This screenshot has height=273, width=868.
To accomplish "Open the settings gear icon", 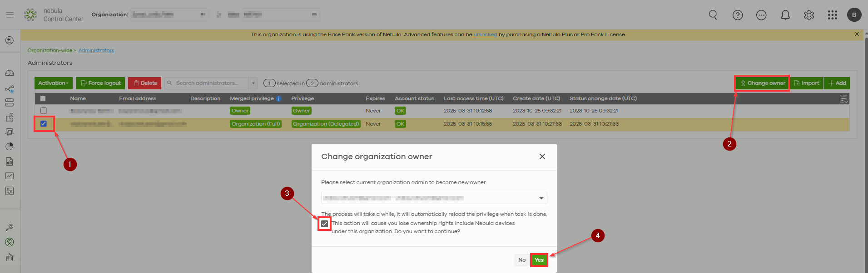I will (808, 15).
